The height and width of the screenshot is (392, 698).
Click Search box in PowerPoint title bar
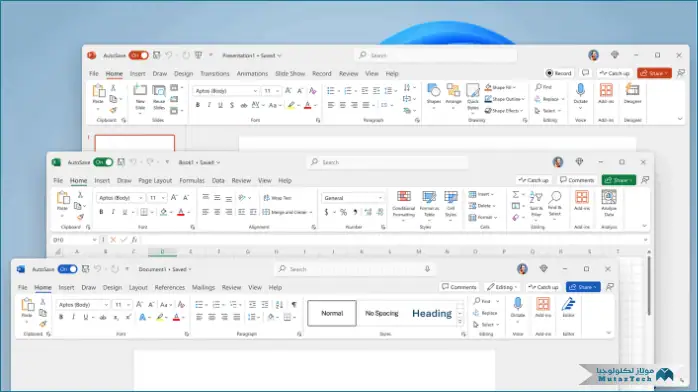436,55
